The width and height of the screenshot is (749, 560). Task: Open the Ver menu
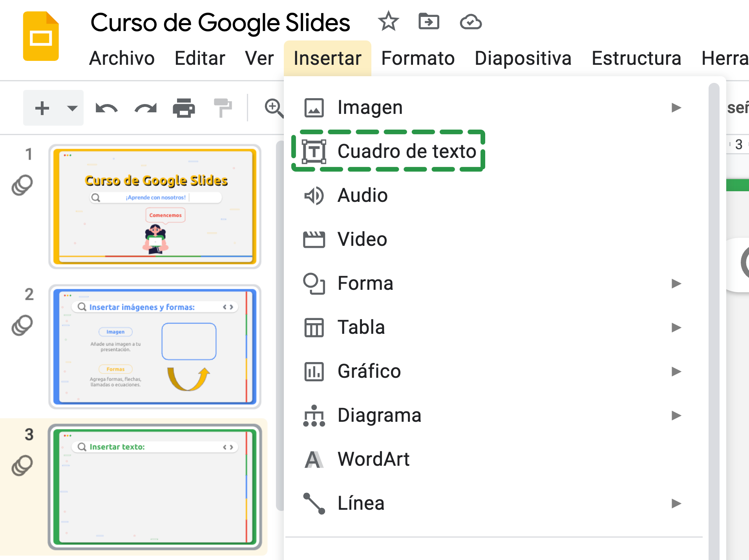point(259,59)
